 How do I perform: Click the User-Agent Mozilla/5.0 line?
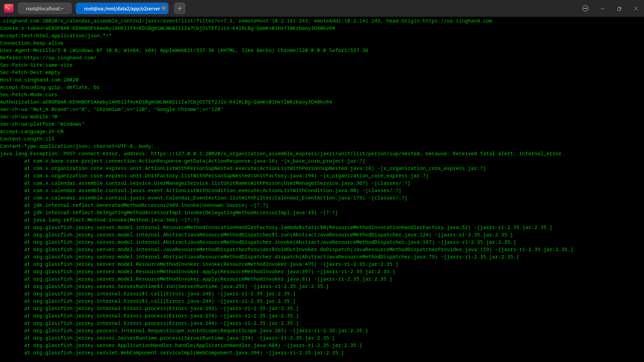tap(184, 50)
